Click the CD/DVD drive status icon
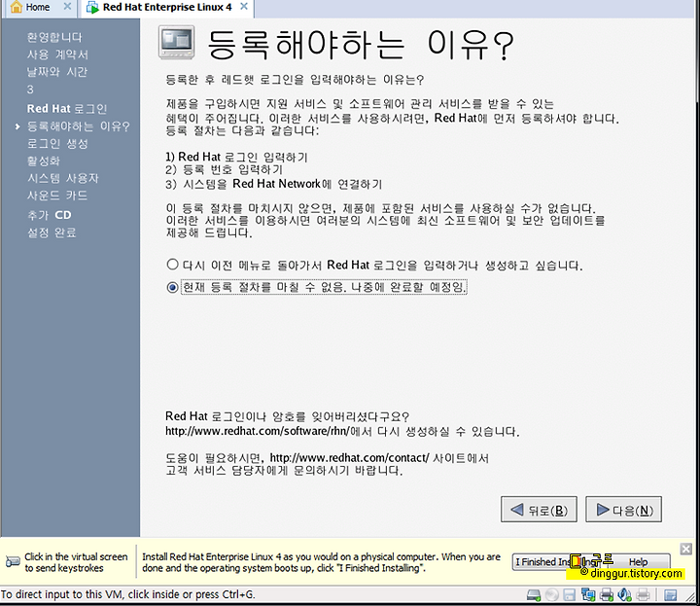The image size is (700, 606). coord(552,595)
